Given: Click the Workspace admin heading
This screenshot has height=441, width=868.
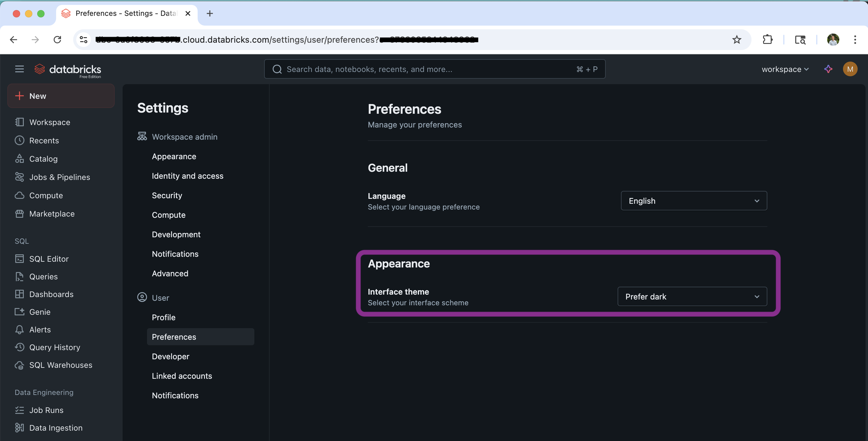Looking at the screenshot, I should 184,137.
